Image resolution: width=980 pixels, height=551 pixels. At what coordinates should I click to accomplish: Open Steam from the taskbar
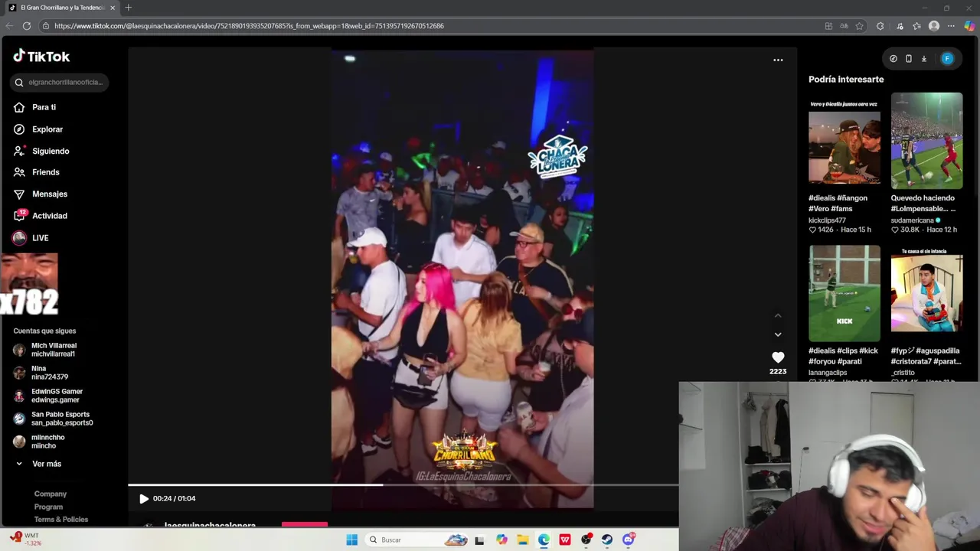(606, 540)
